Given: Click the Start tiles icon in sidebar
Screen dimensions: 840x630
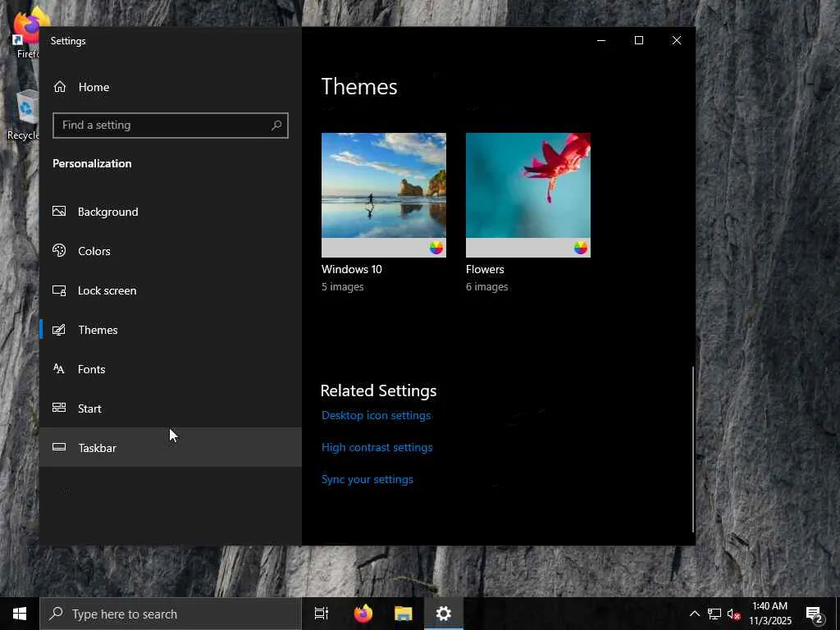Looking at the screenshot, I should pyautogui.click(x=59, y=408).
